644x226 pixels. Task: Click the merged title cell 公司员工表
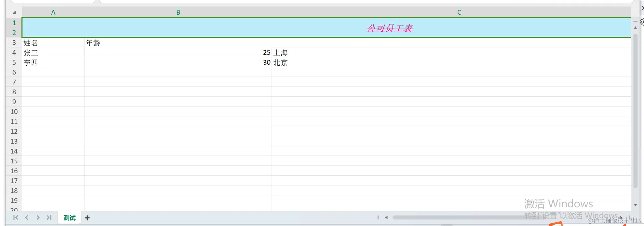pyautogui.click(x=326, y=28)
